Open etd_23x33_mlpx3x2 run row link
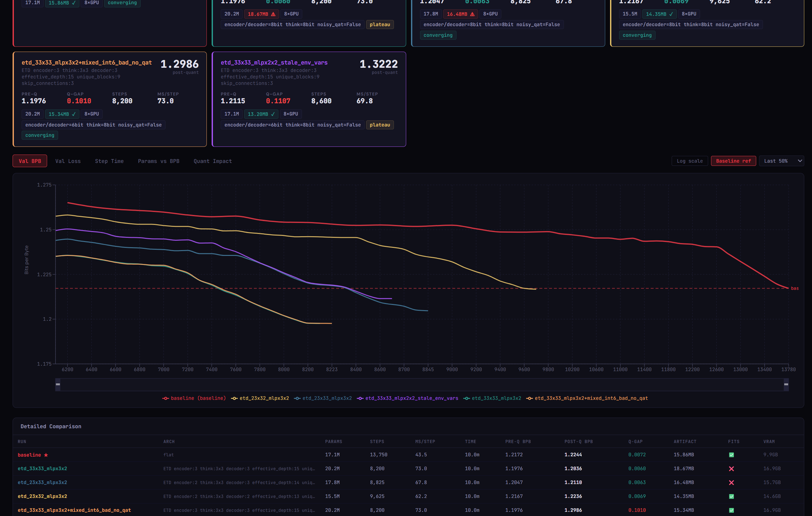 42,483
